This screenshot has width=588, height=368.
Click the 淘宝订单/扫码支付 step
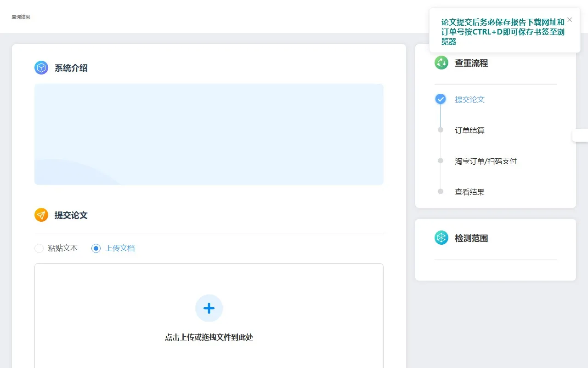486,161
